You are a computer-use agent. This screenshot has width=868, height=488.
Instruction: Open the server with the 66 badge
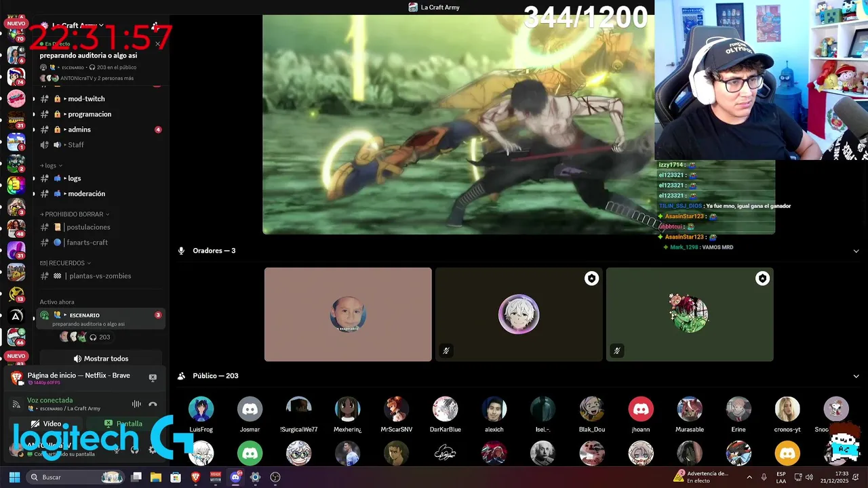click(16, 335)
